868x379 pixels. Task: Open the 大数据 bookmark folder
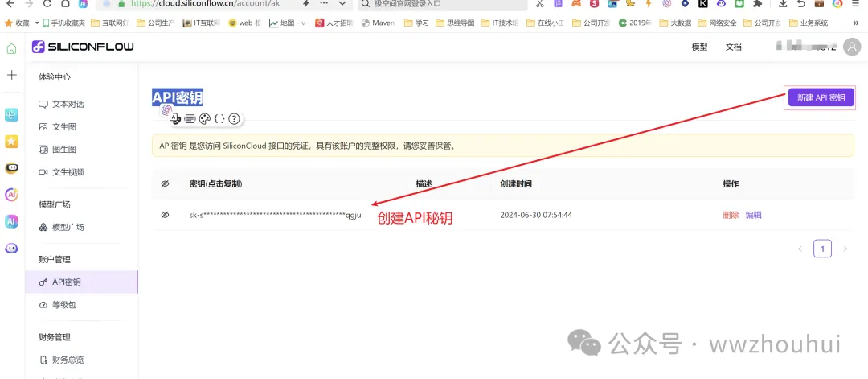click(675, 23)
